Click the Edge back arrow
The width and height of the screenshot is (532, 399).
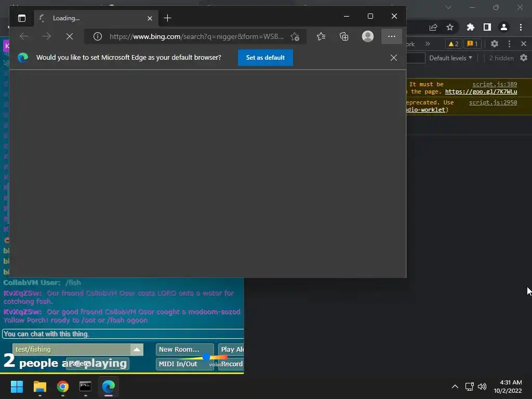(24, 36)
